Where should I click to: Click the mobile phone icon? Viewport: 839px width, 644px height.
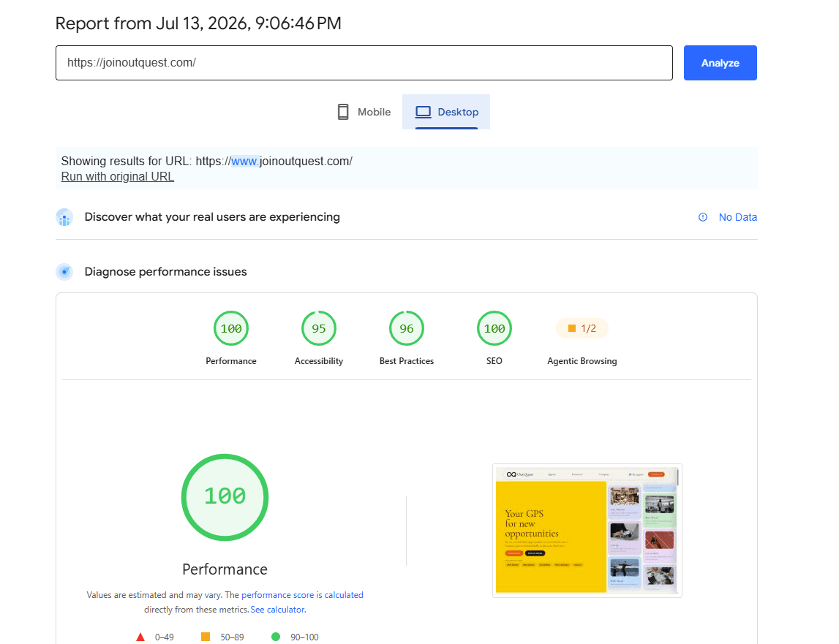coord(343,112)
